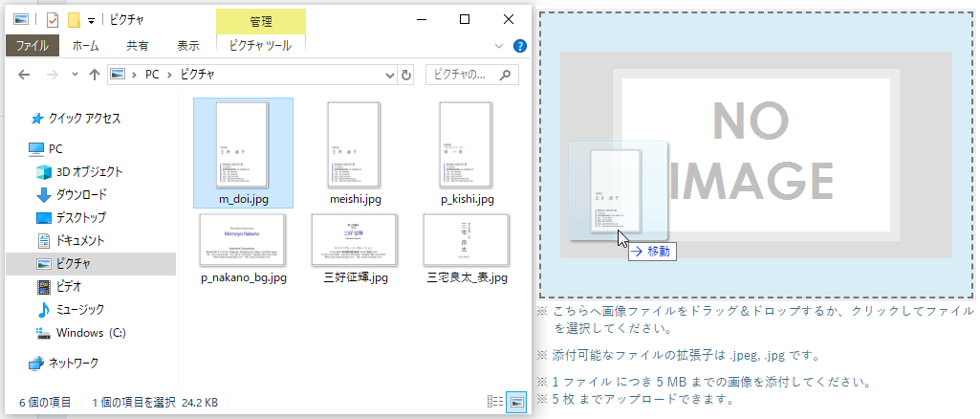Open ミュージック in the navigation pane
Viewport: 980px width, 419px height.
pyautogui.click(x=70, y=310)
